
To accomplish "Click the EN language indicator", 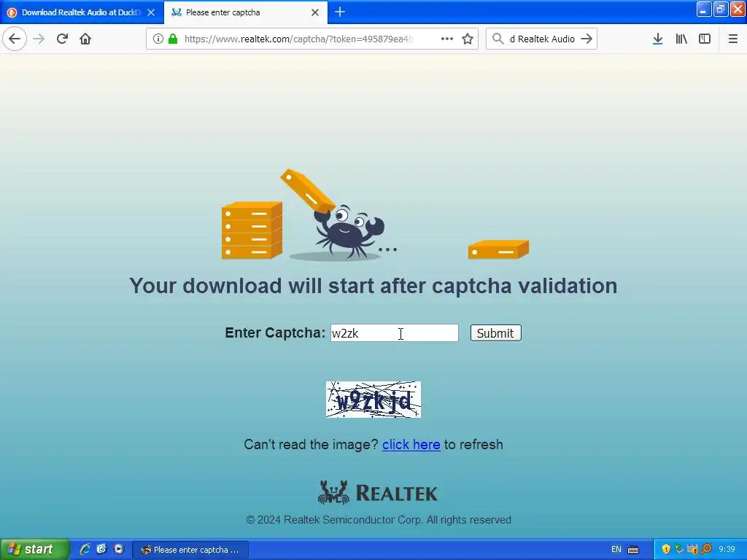I will pos(616,550).
